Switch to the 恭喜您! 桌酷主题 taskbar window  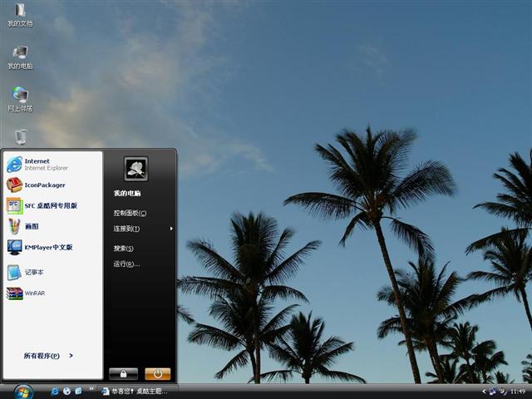pyautogui.click(x=137, y=392)
